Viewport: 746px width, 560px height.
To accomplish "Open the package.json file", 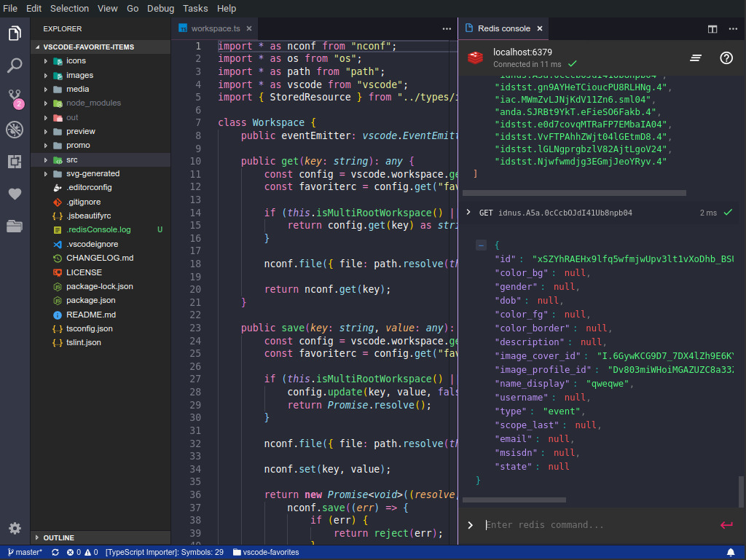I will 101,300.
